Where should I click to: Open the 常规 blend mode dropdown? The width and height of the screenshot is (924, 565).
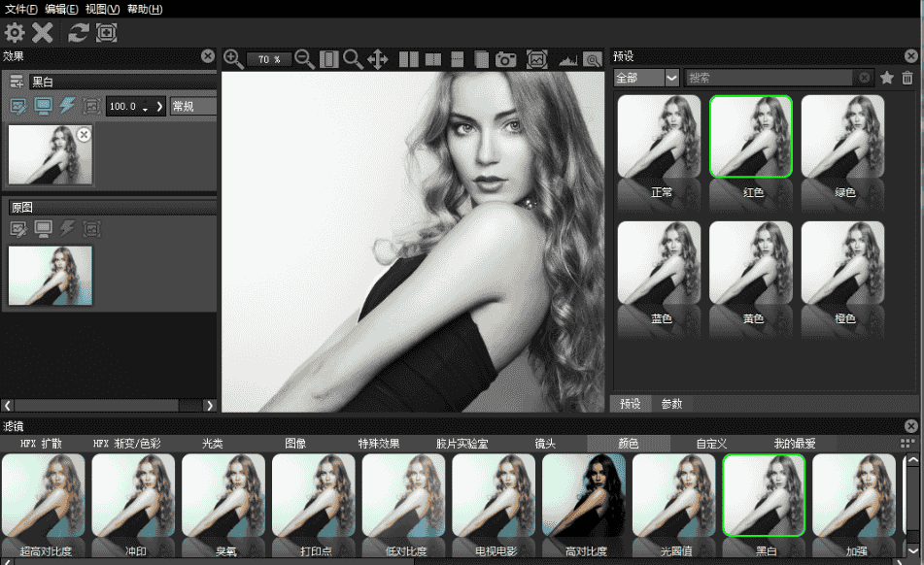click(x=193, y=106)
